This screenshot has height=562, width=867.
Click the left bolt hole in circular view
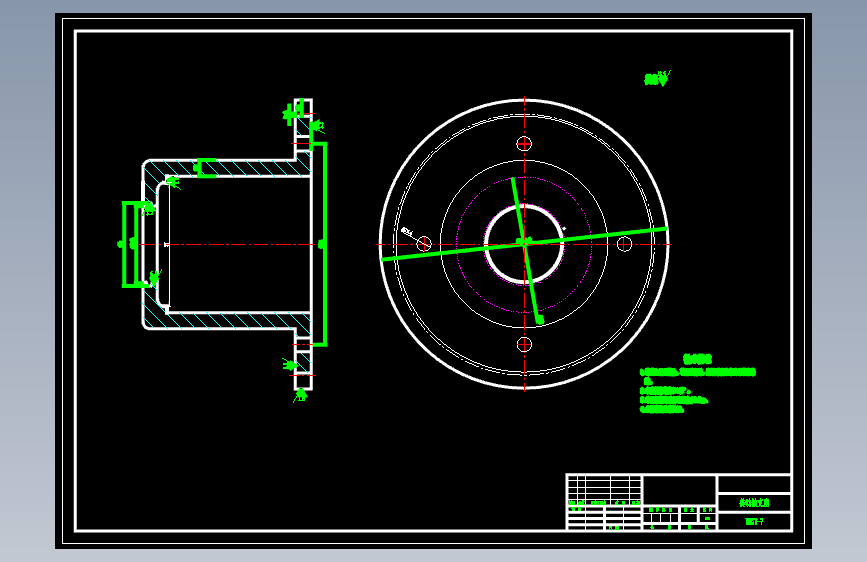(424, 243)
